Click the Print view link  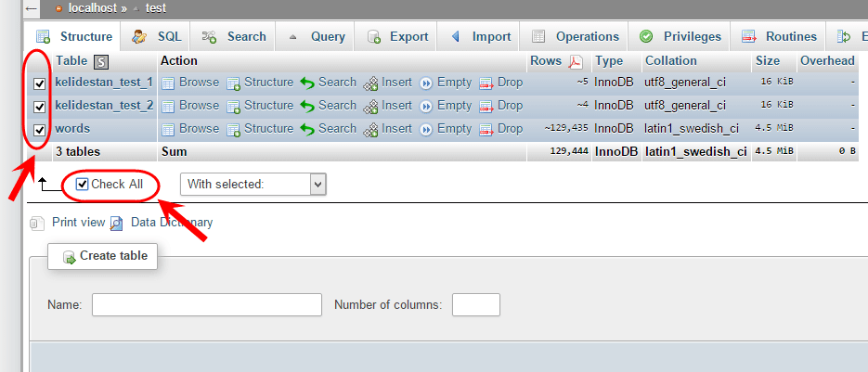(79, 223)
